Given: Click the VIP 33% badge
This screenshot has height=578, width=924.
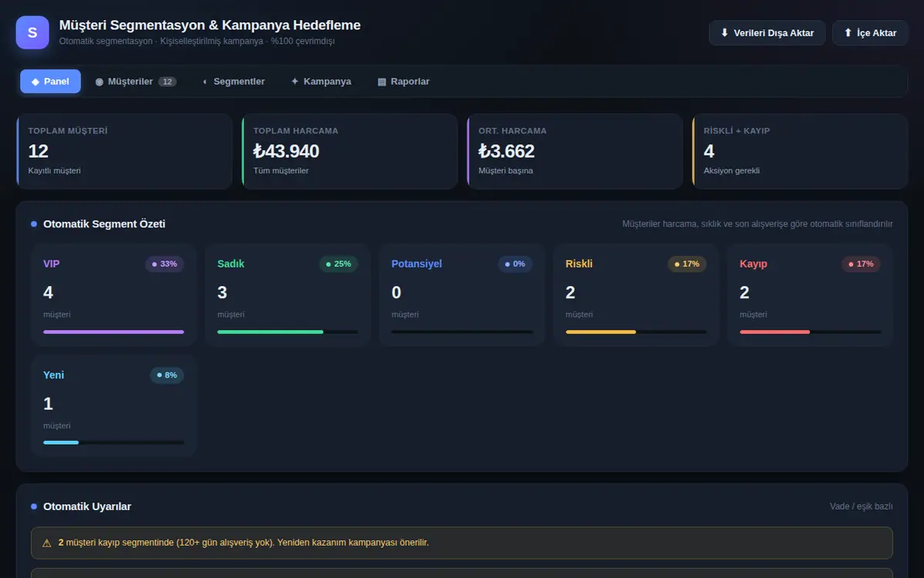Looking at the screenshot, I should [165, 264].
